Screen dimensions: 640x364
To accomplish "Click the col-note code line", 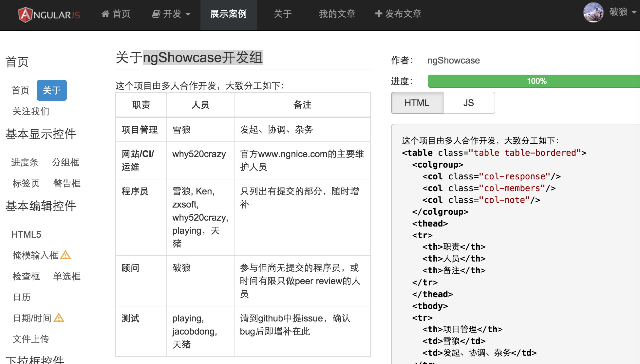I will (481, 200).
